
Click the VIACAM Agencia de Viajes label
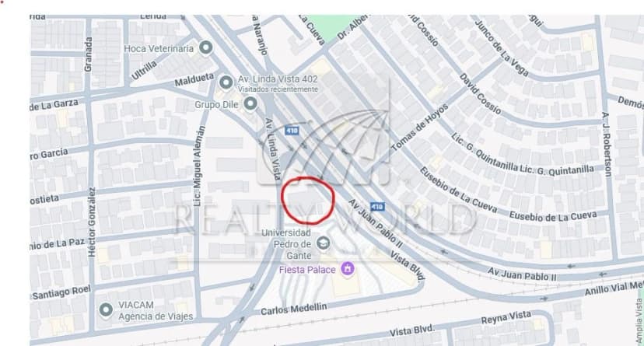[156, 311]
